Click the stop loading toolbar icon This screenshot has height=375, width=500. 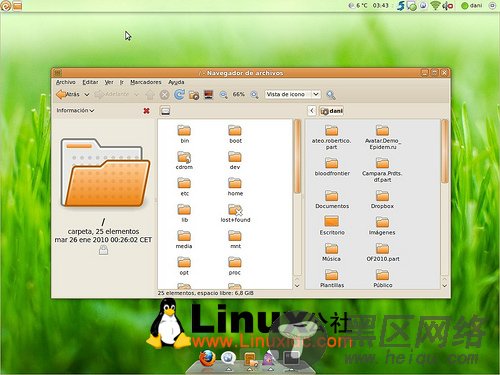click(164, 95)
